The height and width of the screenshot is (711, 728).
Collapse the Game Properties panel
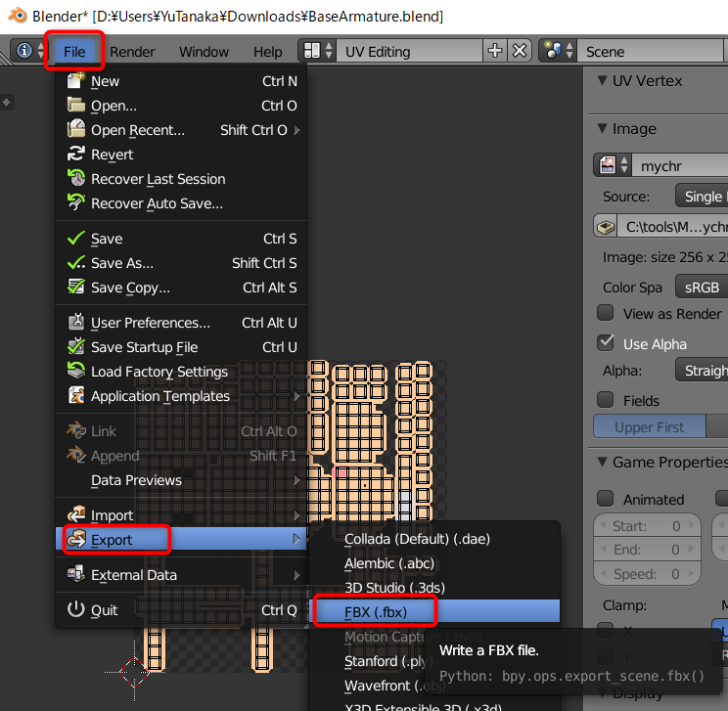click(x=602, y=462)
